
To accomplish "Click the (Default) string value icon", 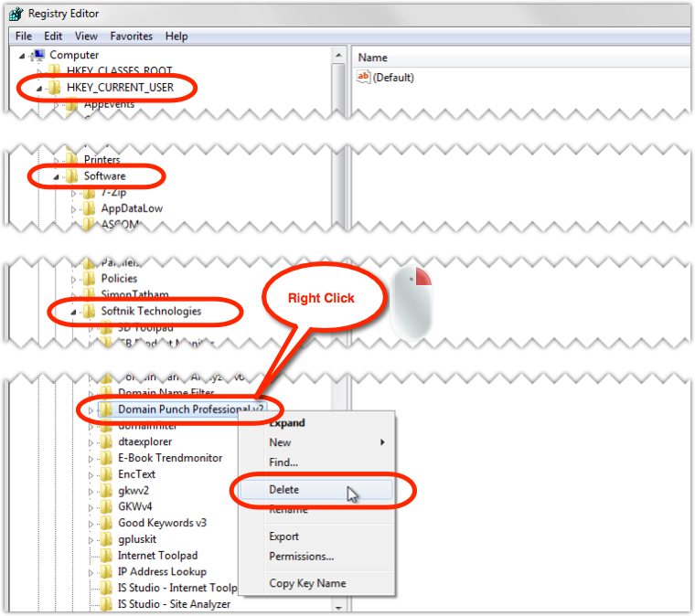I will (x=363, y=77).
